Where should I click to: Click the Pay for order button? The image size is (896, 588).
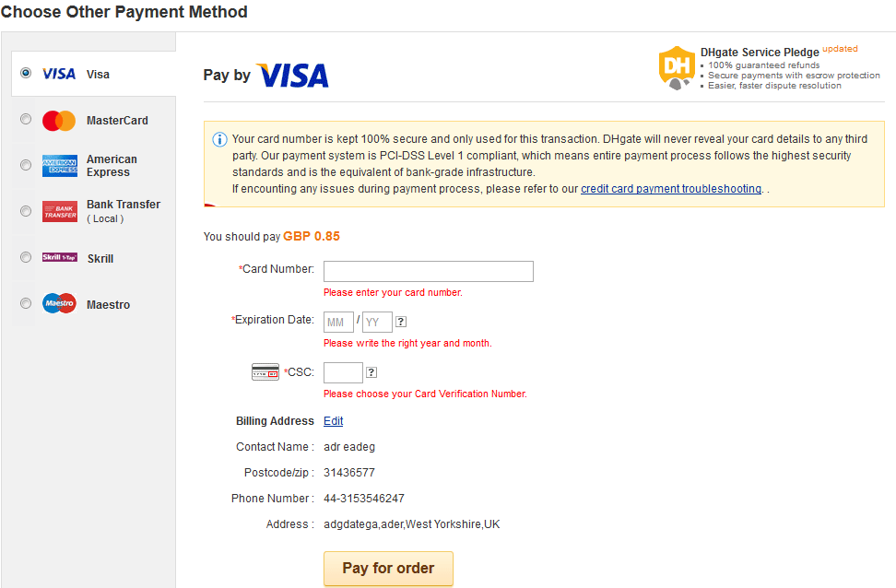tap(388, 568)
